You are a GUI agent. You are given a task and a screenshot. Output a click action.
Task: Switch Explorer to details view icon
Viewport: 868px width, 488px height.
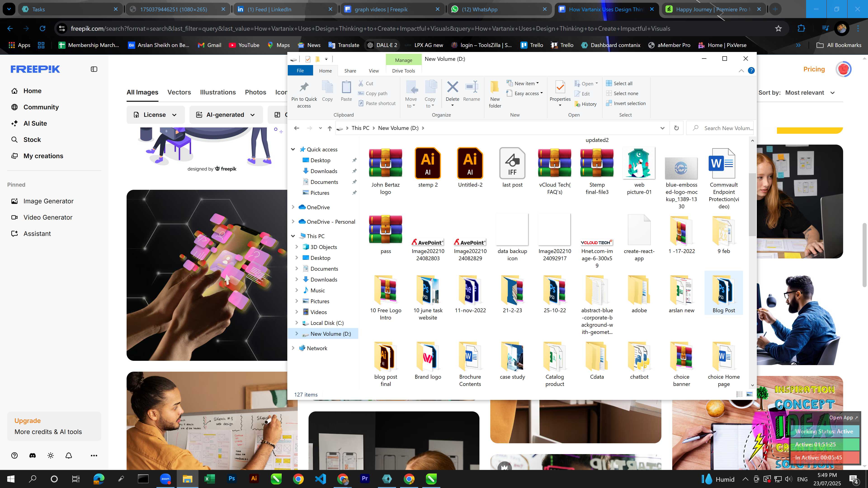pos(740,394)
